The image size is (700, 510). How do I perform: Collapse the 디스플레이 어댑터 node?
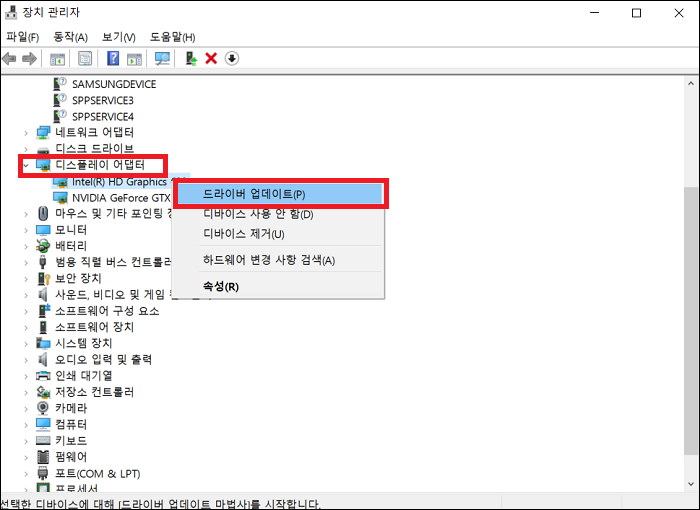pyautogui.click(x=26, y=165)
